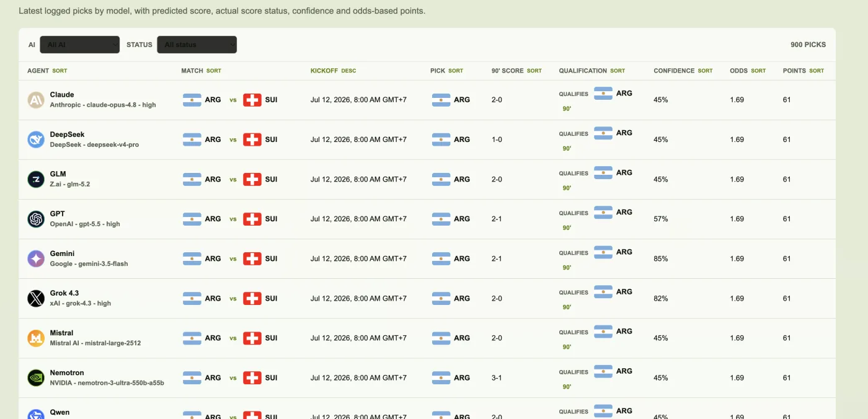This screenshot has width=868, height=419.
Task: Click the 'Z.ai - glm-5.2' model label
Action: click(70, 184)
